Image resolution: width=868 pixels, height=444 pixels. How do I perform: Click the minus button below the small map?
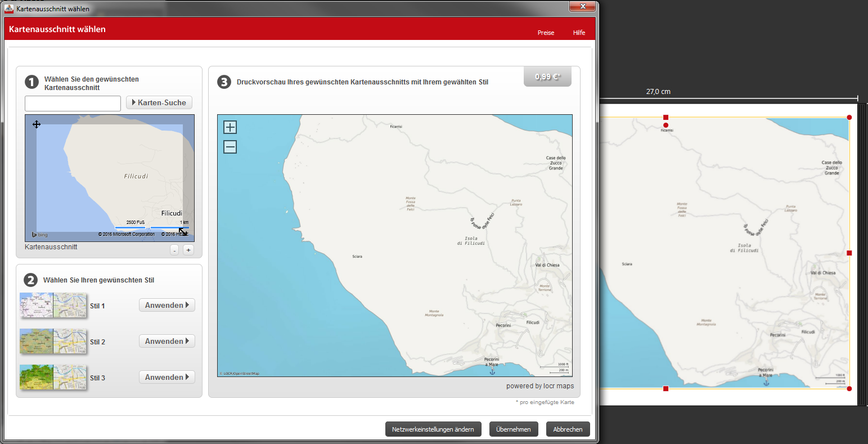174,250
